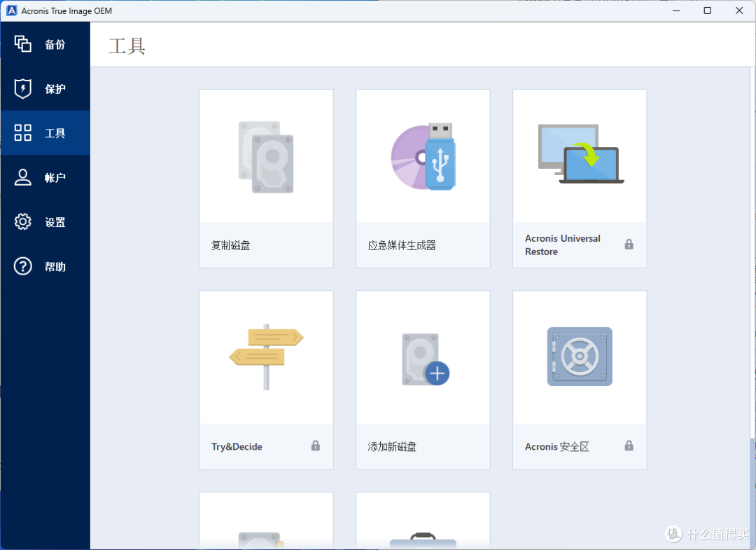
Task: Open Acronis Universal Restore label
Action: click(x=563, y=245)
